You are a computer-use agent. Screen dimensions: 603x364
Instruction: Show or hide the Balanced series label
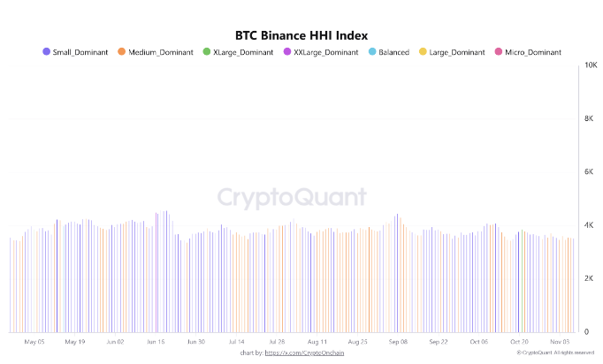393,53
